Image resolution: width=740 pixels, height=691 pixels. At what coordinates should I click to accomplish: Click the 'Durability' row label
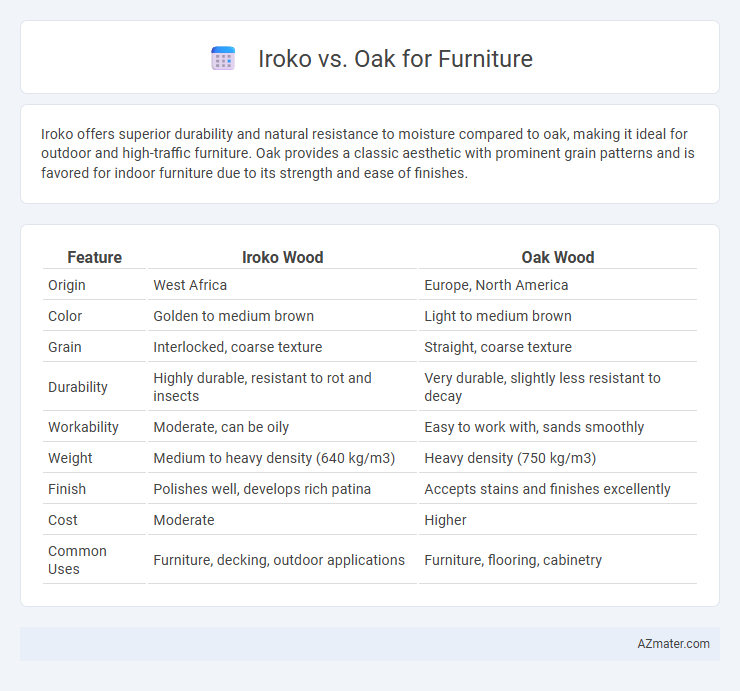pos(78,387)
